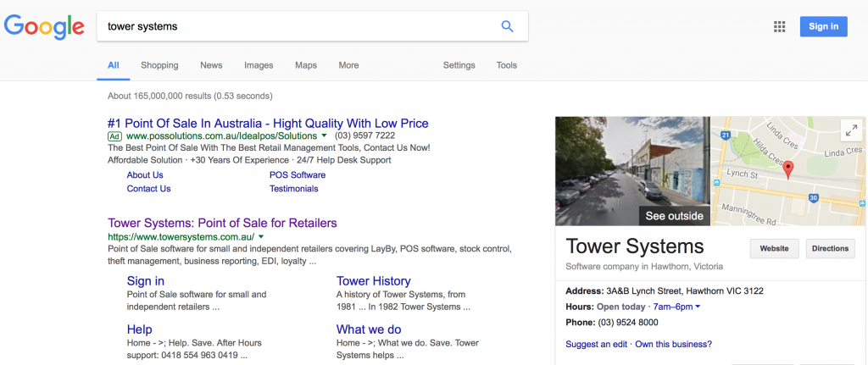Expand the map with the arrows icon
The height and width of the screenshot is (365, 868).
849,131
